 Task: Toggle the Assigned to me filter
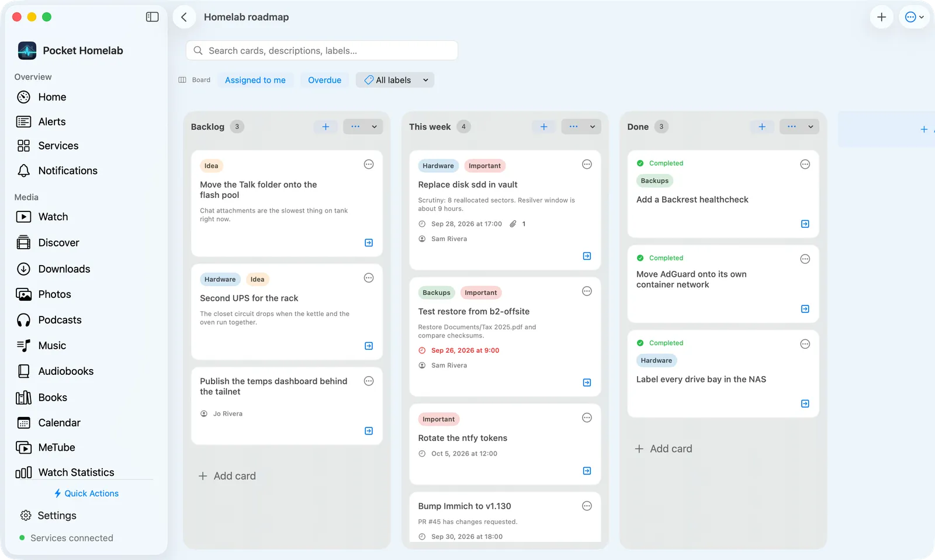tap(255, 80)
